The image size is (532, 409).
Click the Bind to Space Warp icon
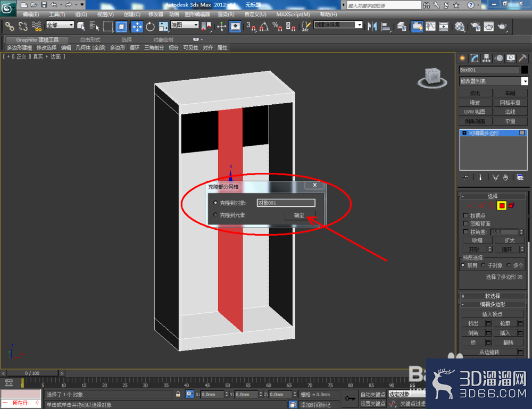click(x=36, y=27)
